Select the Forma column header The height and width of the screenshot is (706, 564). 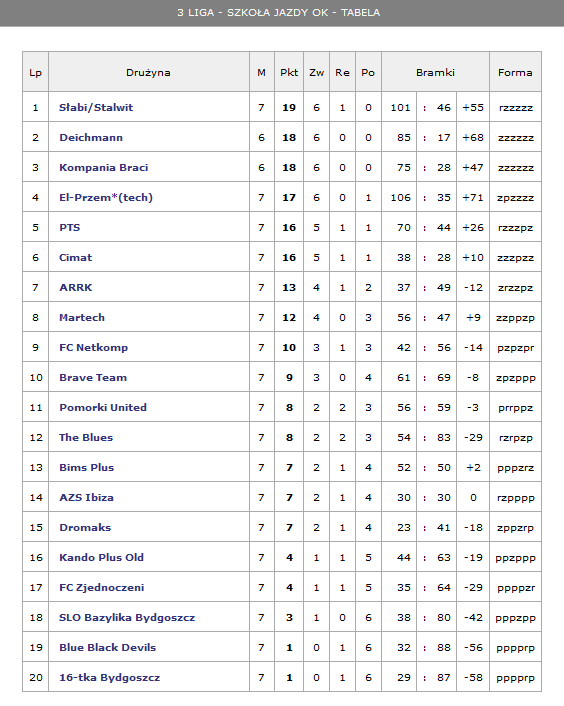tap(515, 72)
